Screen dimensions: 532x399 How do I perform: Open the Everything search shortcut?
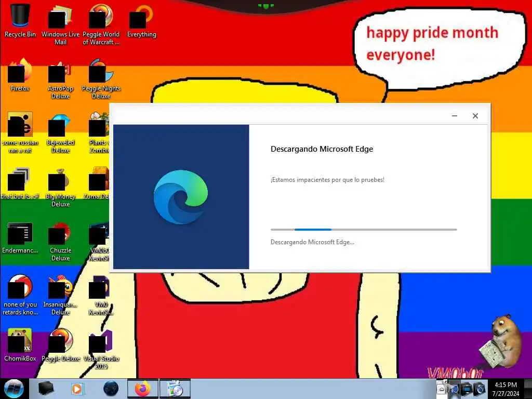tap(141, 20)
